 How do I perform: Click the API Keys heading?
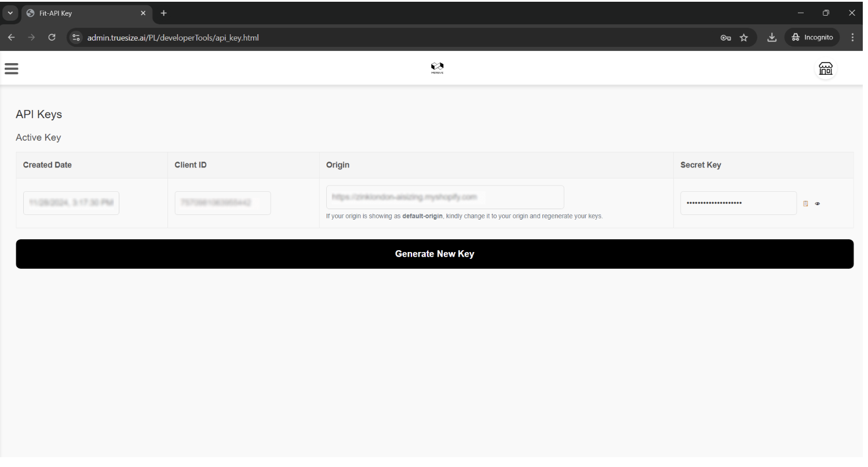coord(39,115)
